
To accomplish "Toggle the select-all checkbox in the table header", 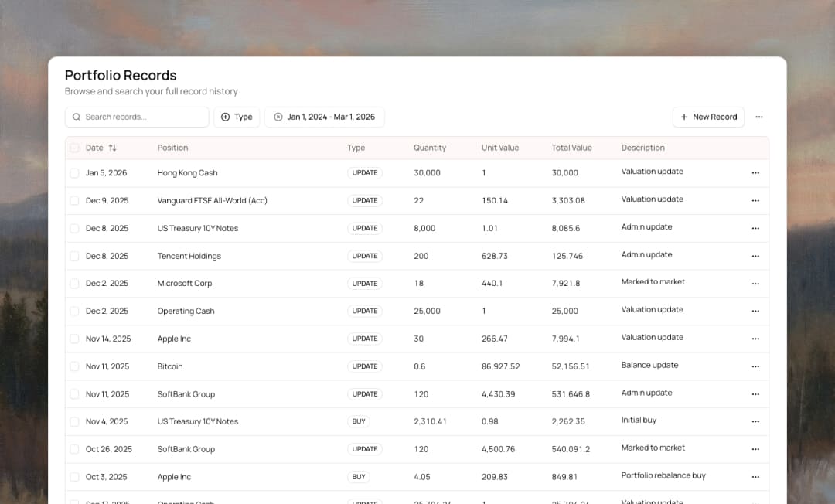I will (74, 148).
